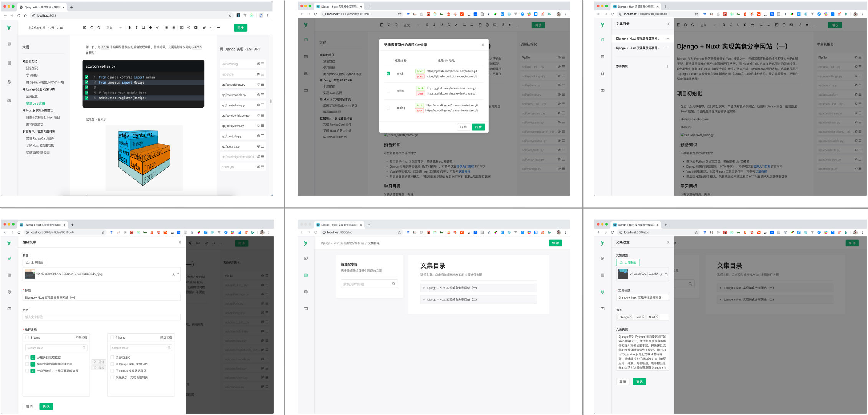The height and width of the screenshot is (415, 868).
Task: Click trash icon beside cover file in 编辑文章 drawer
Action: tap(178, 274)
